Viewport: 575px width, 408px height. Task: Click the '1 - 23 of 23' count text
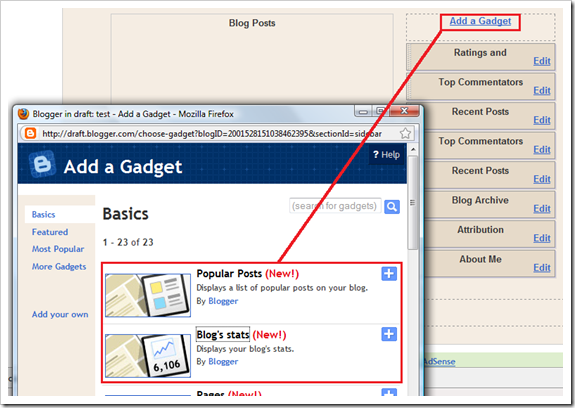point(128,242)
